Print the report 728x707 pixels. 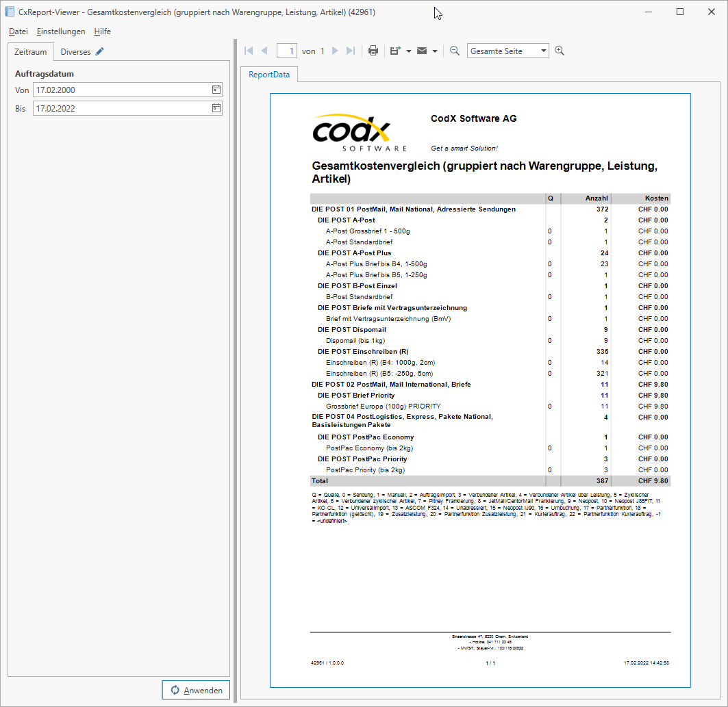(x=373, y=51)
